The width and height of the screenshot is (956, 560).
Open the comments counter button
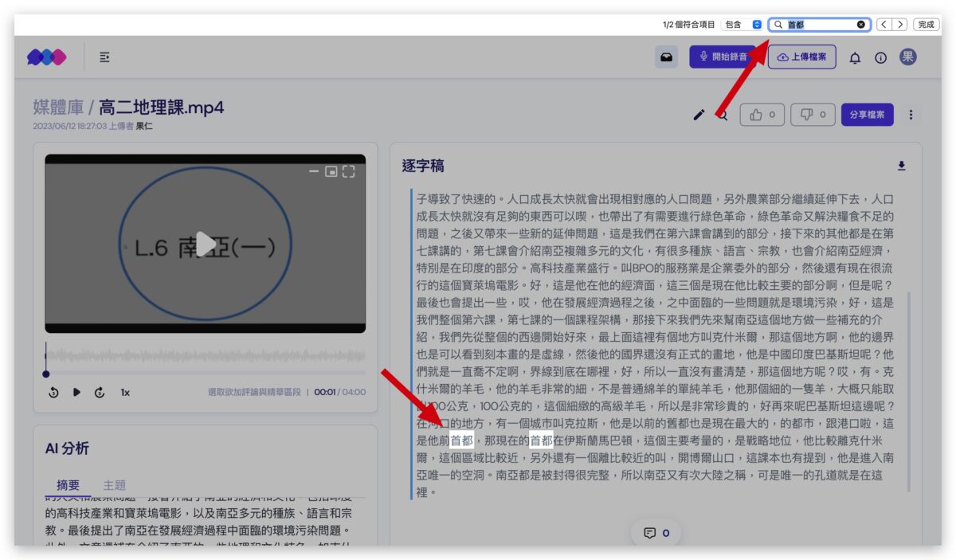pos(656,533)
